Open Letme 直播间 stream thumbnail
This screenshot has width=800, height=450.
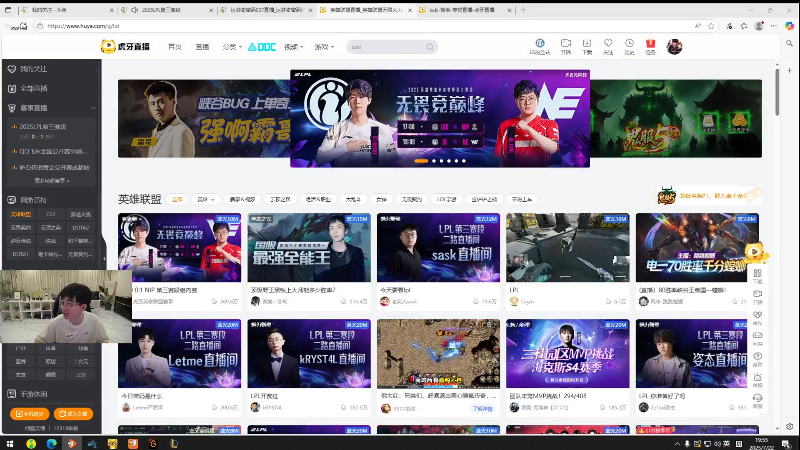coord(180,354)
